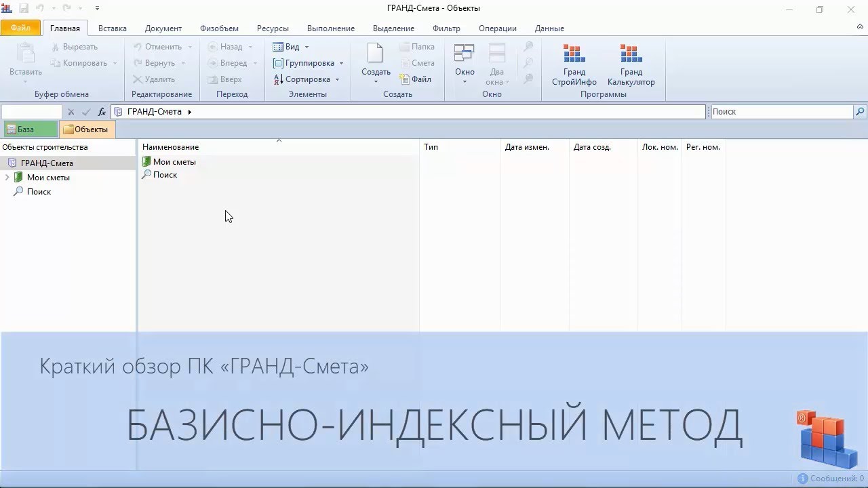The height and width of the screenshot is (488, 868).
Task: Open the Копировать dropdown arrow
Action: pos(115,63)
